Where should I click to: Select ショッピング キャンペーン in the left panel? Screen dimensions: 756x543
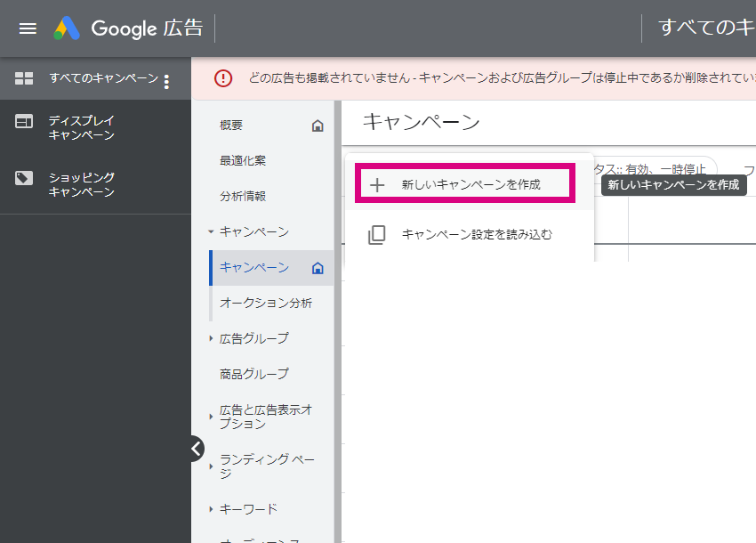pos(95,184)
